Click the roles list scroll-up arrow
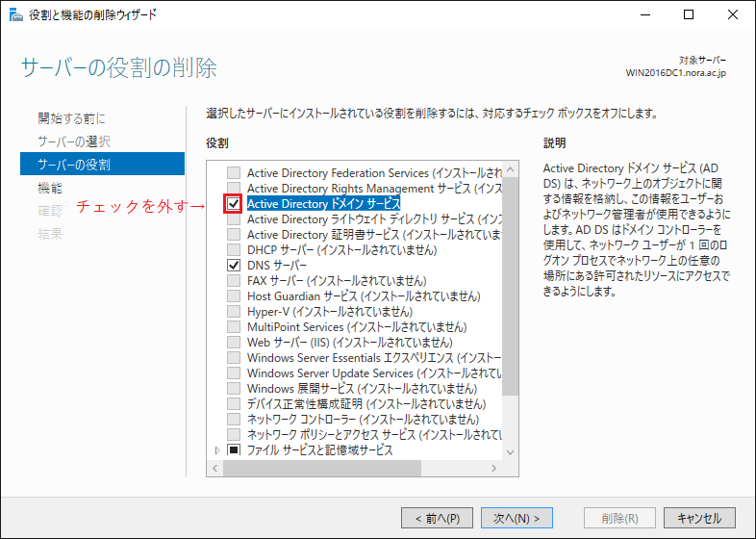This screenshot has width=756, height=539. coord(510,169)
